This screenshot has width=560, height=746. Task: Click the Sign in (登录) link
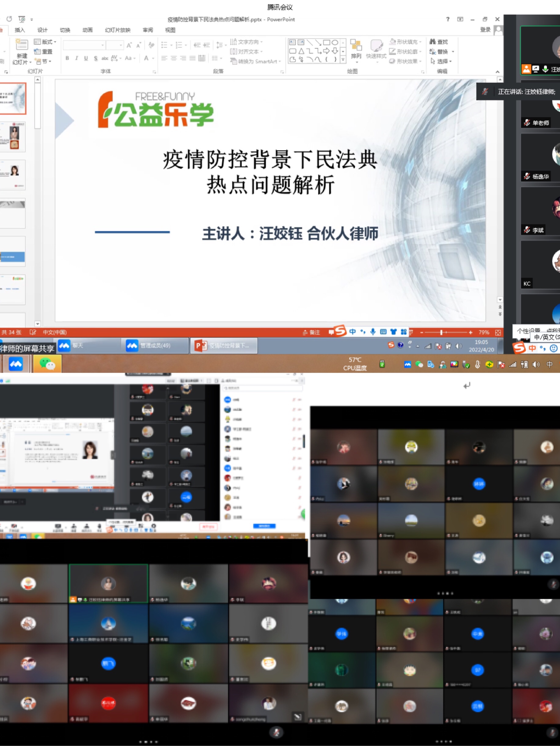click(485, 30)
